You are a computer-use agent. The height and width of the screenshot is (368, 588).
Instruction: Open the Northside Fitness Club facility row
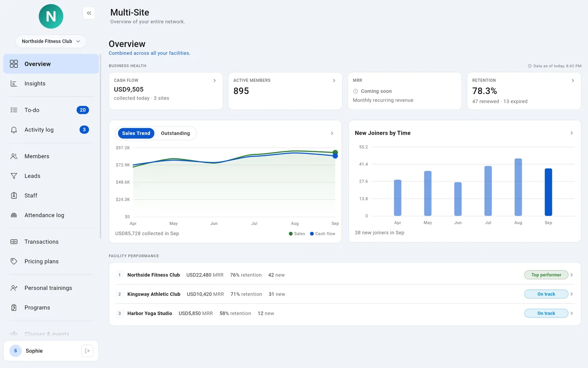point(345,275)
